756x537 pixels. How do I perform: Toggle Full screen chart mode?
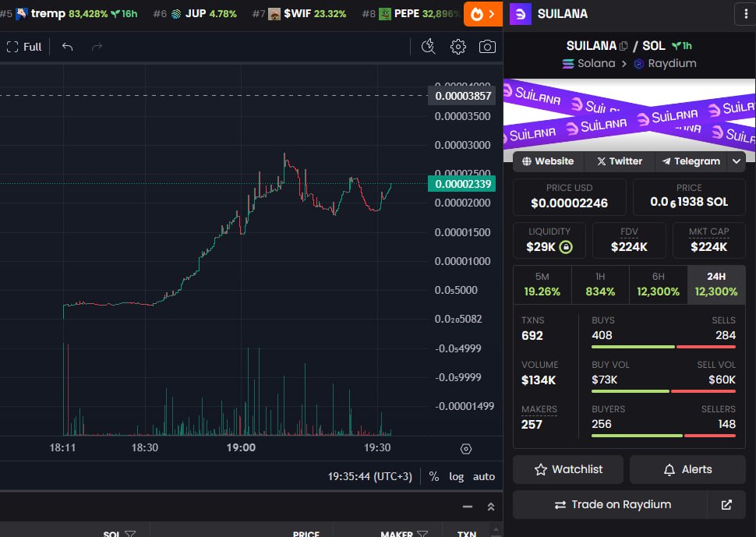tap(24, 47)
